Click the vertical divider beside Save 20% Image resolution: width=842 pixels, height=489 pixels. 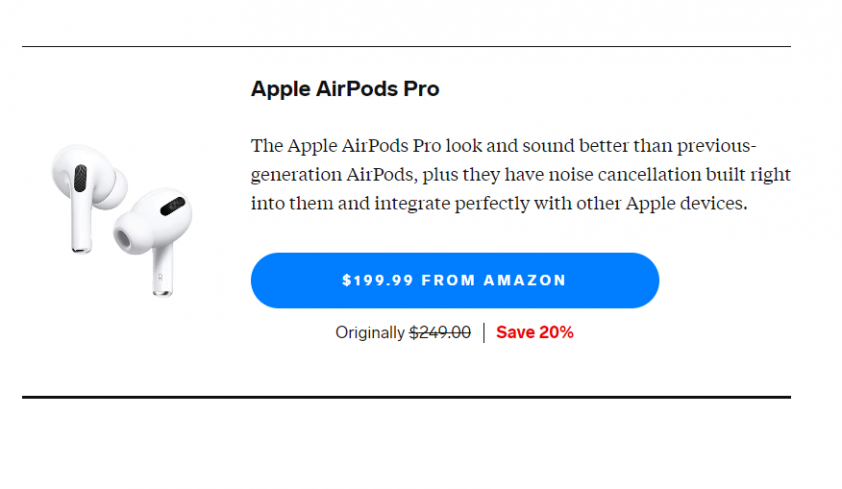pyautogui.click(x=484, y=333)
